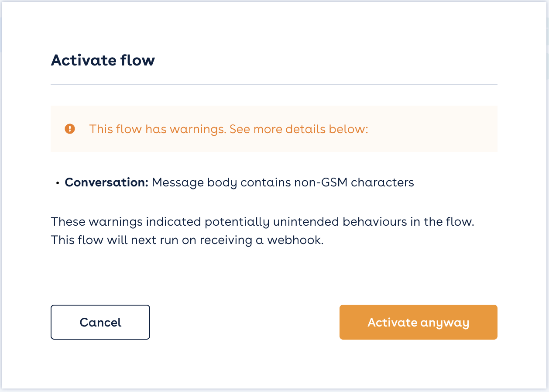Click the blank space between Cancel and Activate anyway

244,322
